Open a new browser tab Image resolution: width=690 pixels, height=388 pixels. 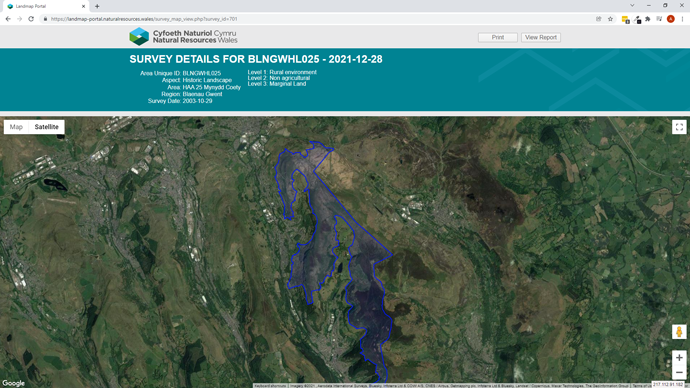tap(97, 6)
